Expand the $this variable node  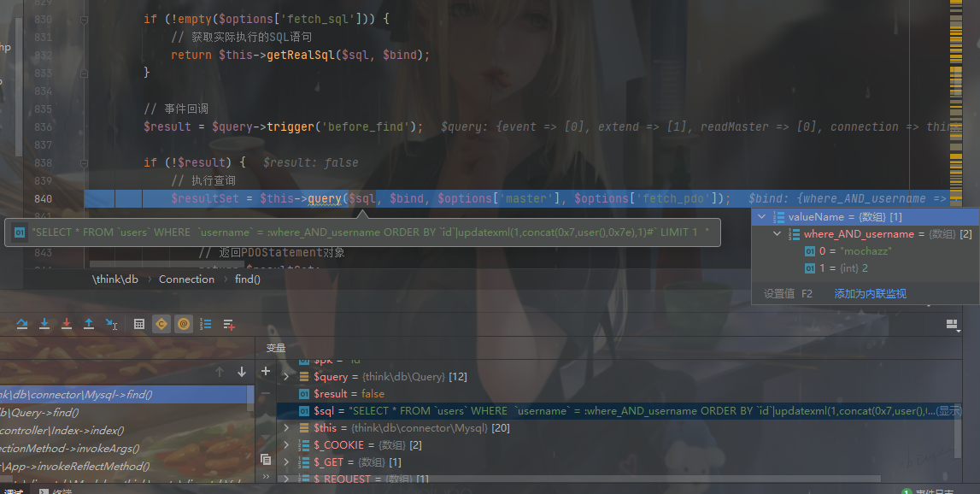[287, 427]
